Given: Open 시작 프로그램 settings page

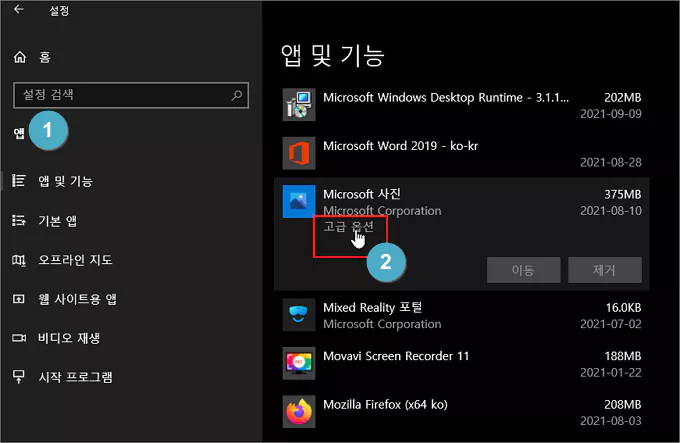Looking at the screenshot, I should pos(75,377).
